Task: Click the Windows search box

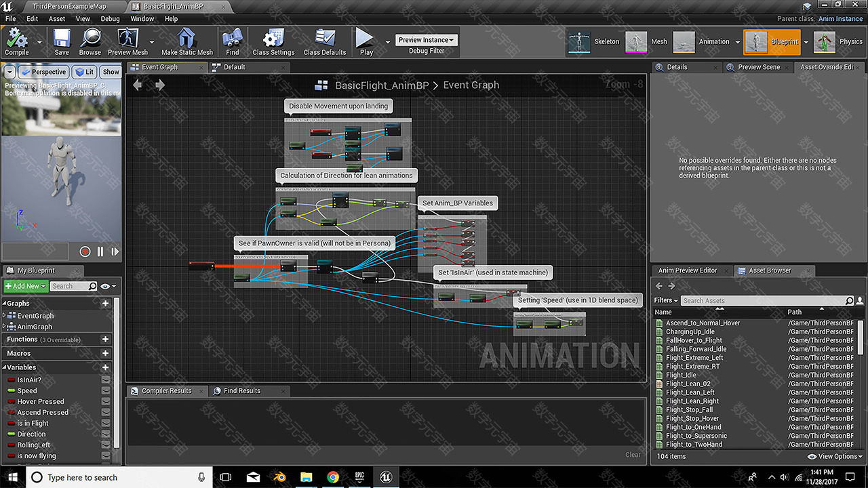Action: point(119,477)
